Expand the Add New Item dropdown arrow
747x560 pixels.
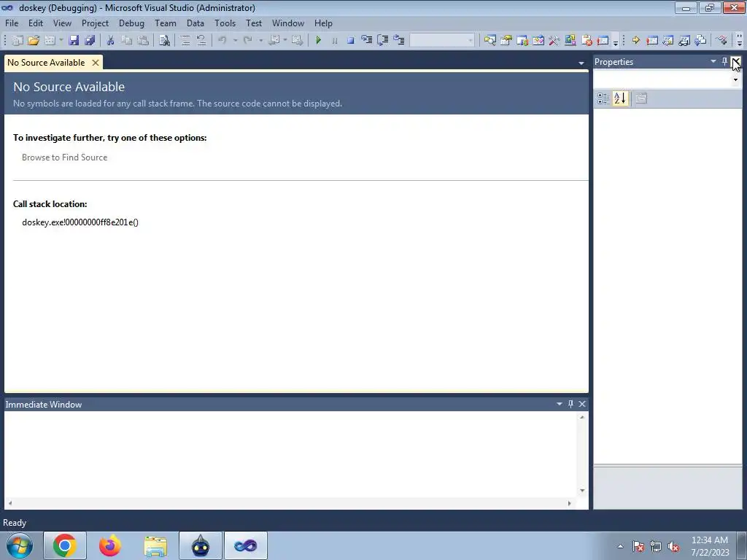click(61, 41)
